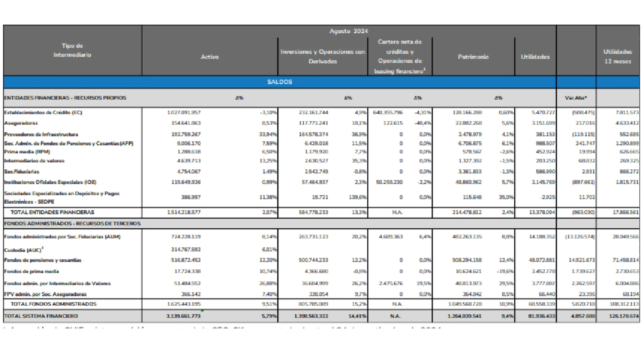Click FPV activo value 366.142
This screenshot has height=362, width=644.
pos(191,294)
